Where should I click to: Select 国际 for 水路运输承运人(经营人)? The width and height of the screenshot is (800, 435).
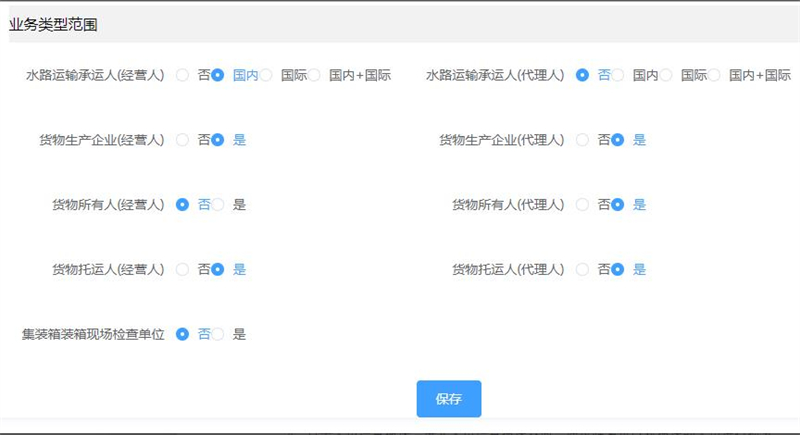point(266,75)
